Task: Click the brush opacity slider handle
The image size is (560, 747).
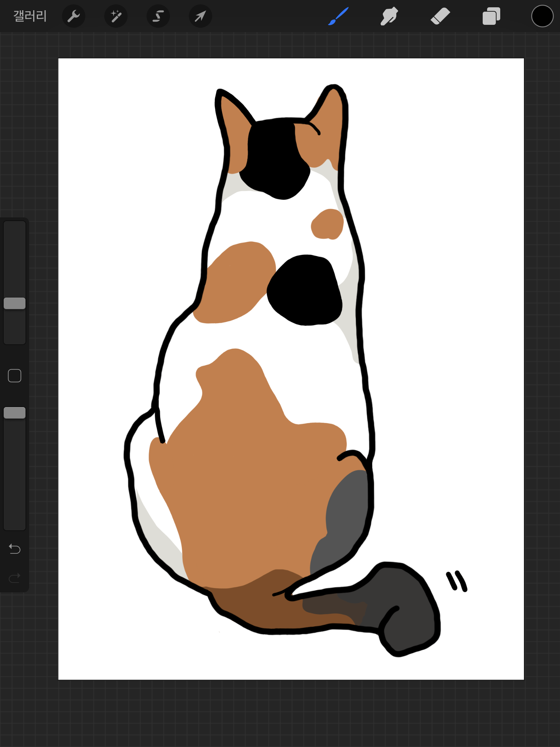Action: 15,413
